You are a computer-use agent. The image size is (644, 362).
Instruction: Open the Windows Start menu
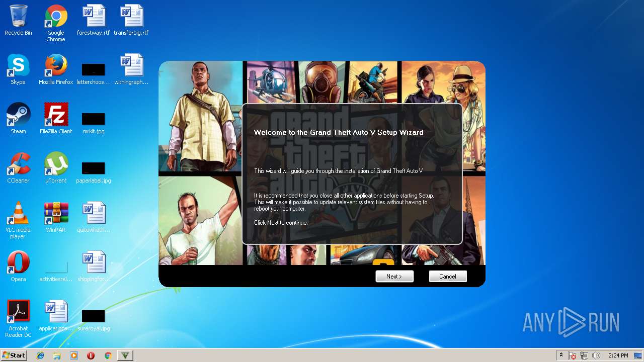pos(14,355)
